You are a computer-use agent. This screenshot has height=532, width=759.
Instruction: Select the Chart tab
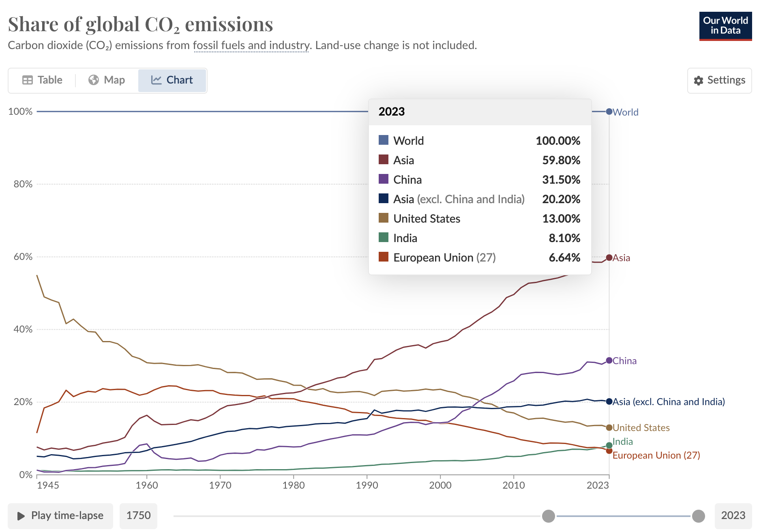click(x=172, y=80)
